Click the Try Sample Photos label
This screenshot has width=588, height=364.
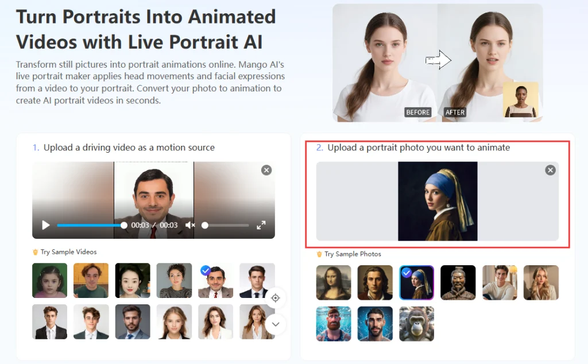point(353,254)
